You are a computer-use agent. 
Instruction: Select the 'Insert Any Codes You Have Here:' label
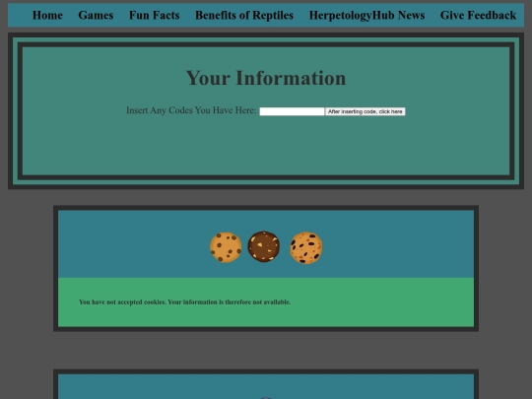pyautogui.click(x=191, y=110)
